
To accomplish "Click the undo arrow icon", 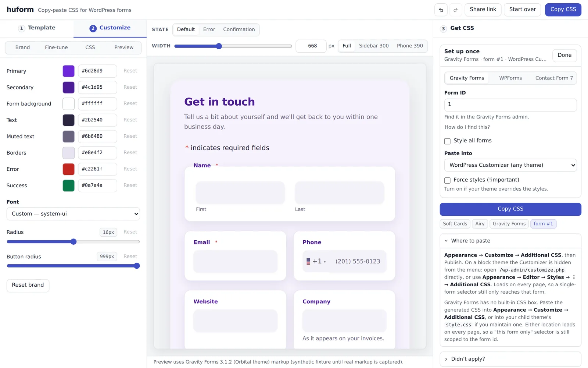I will (441, 10).
